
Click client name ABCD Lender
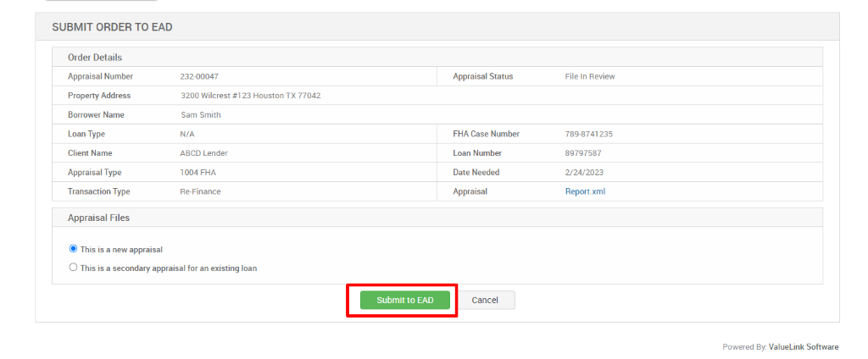(x=203, y=153)
